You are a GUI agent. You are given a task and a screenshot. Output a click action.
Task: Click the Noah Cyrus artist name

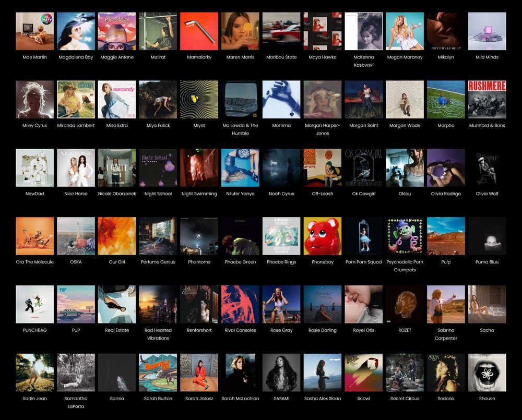click(x=281, y=194)
